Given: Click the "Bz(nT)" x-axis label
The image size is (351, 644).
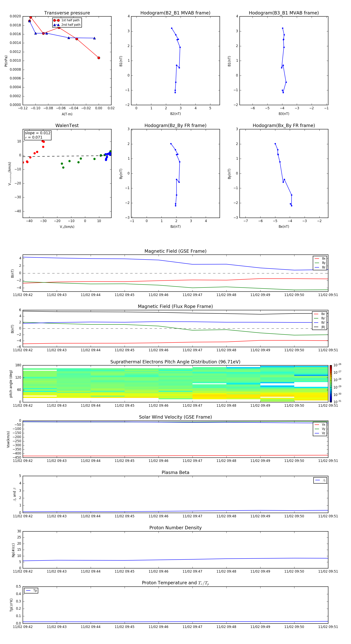Looking at the screenshot, I should point(175,227).
